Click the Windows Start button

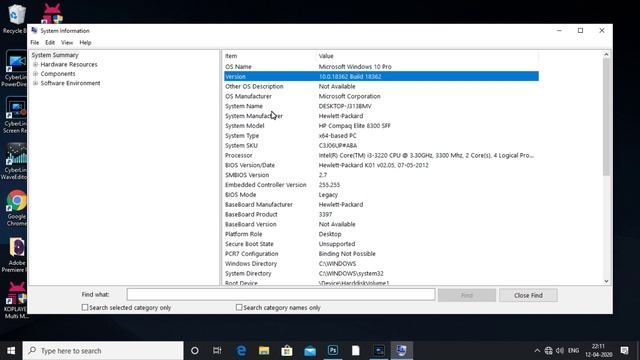pos(11,351)
